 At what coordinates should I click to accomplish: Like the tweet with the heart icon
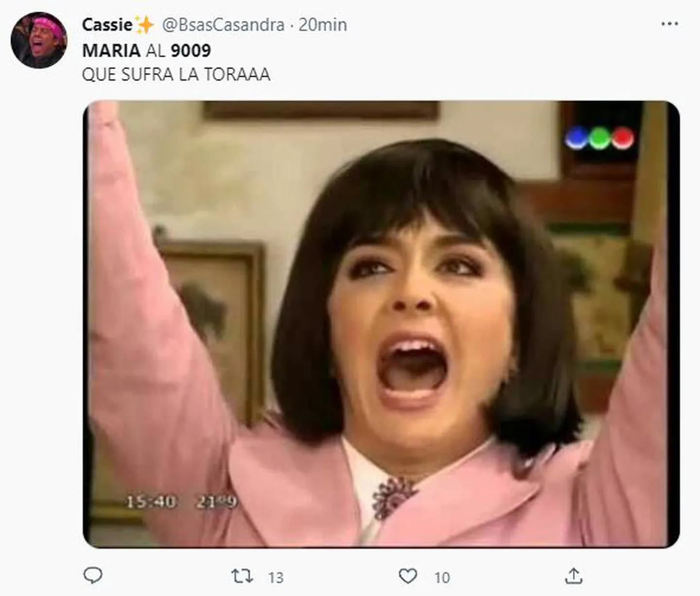pyautogui.click(x=408, y=577)
